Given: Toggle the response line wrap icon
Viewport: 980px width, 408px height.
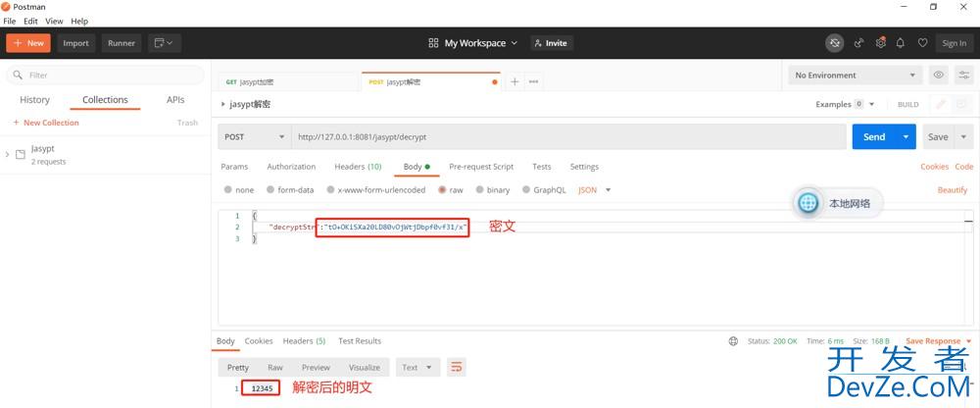Looking at the screenshot, I should 457,368.
